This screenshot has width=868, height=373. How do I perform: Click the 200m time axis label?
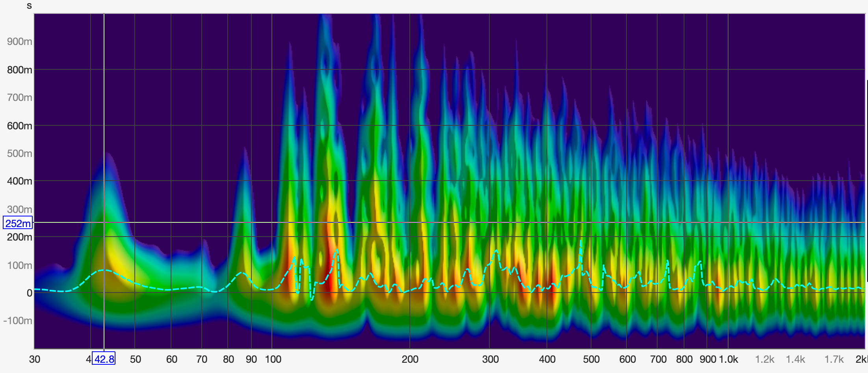20,237
